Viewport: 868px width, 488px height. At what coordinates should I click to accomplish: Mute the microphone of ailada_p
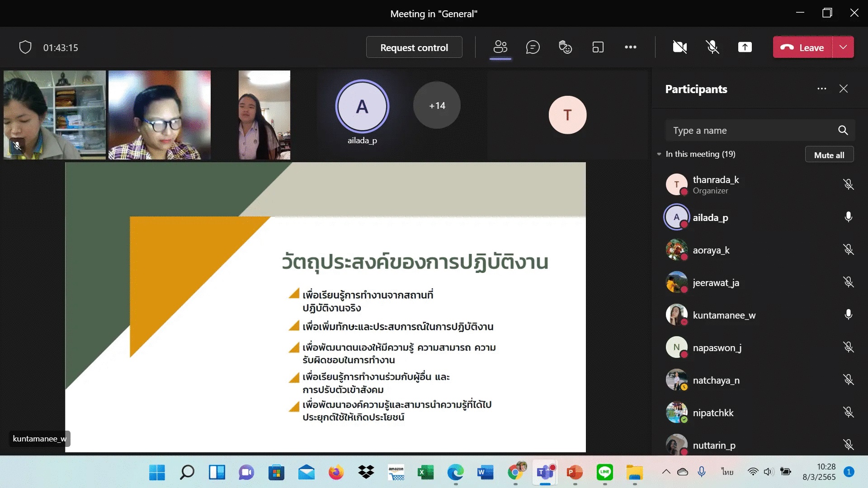click(848, 217)
